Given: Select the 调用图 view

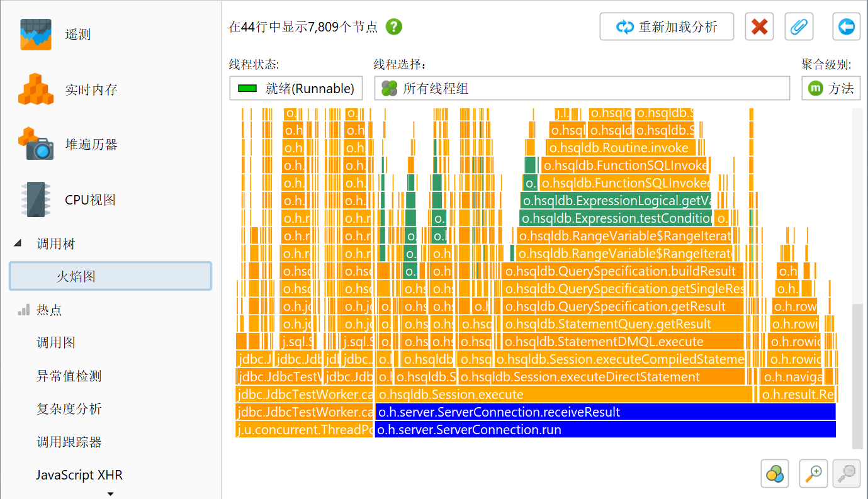Looking at the screenshot, I should tap(56, 343).
